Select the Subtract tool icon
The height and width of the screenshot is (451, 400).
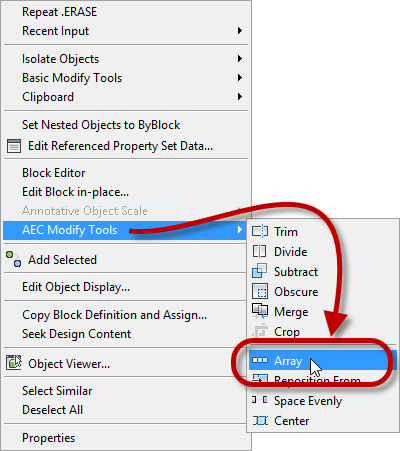tap(260, 271)
